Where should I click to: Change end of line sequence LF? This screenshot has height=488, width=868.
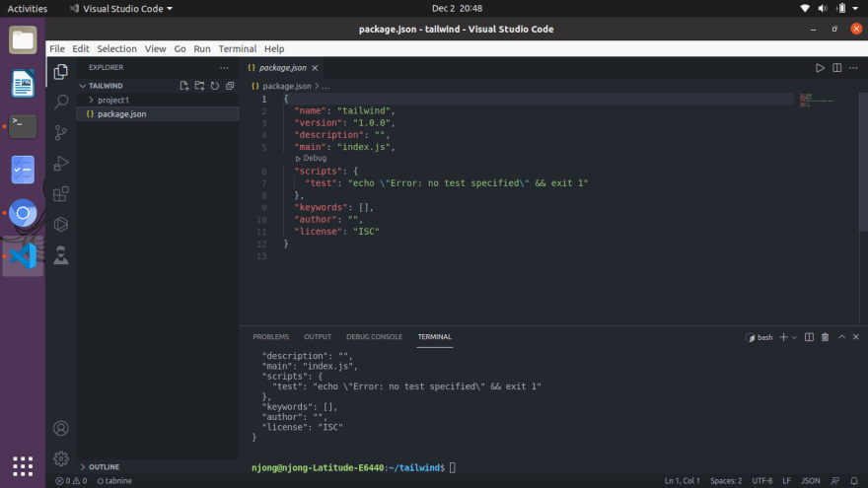pos(787,481)
